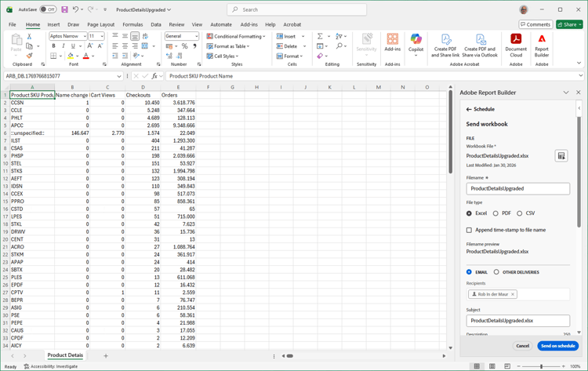Apply Underline formatting
This screenshot has height=371, width=588.
tap(73, 45)
